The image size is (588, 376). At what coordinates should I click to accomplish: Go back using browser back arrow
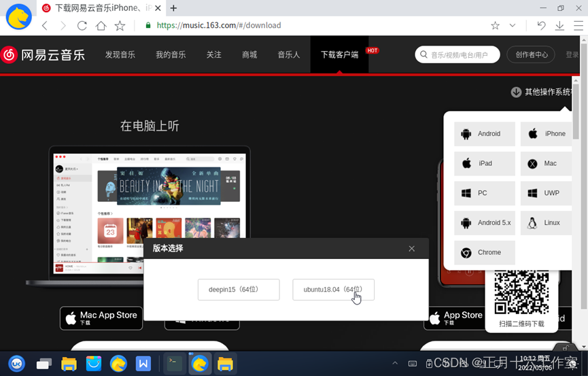(45, 26)
